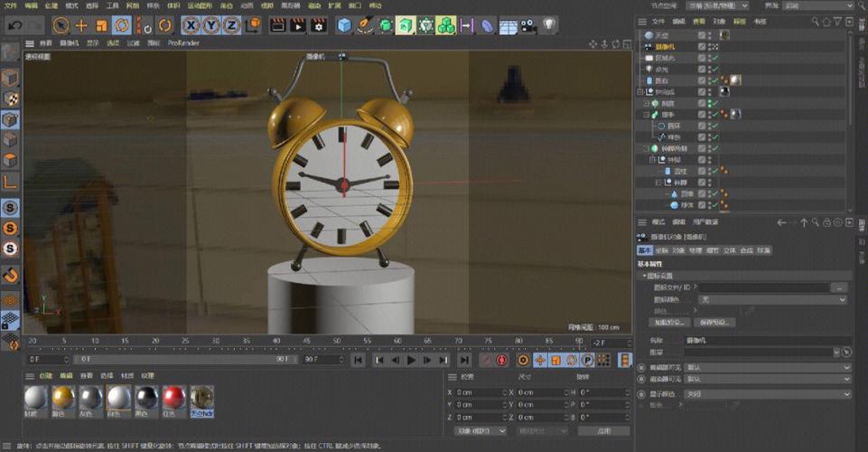This screenshot has height=452, width=868.
Task: Click timeline frame 45 marker
Action: tap(307, 341)
